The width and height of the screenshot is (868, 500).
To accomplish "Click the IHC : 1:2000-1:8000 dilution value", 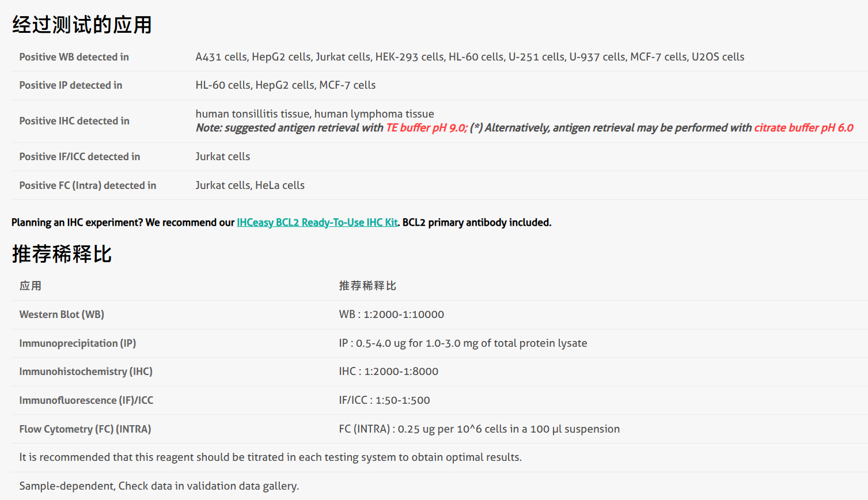I will tap(388, 372).
